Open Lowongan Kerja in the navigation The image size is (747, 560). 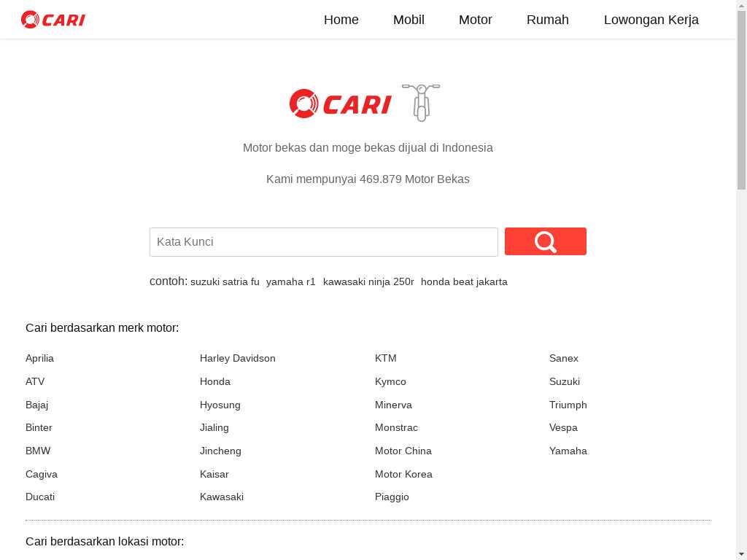pos(651,20)
